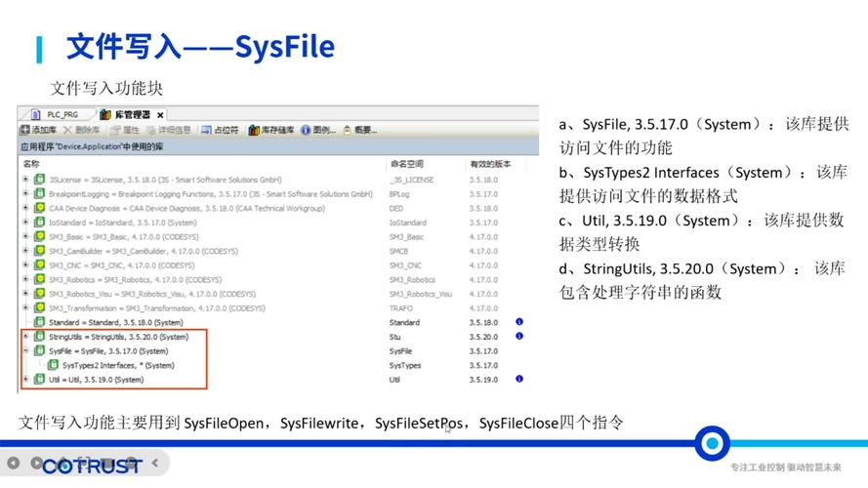Go to next slide with the right arrow

pyautogui.click(x=36, y=463)
